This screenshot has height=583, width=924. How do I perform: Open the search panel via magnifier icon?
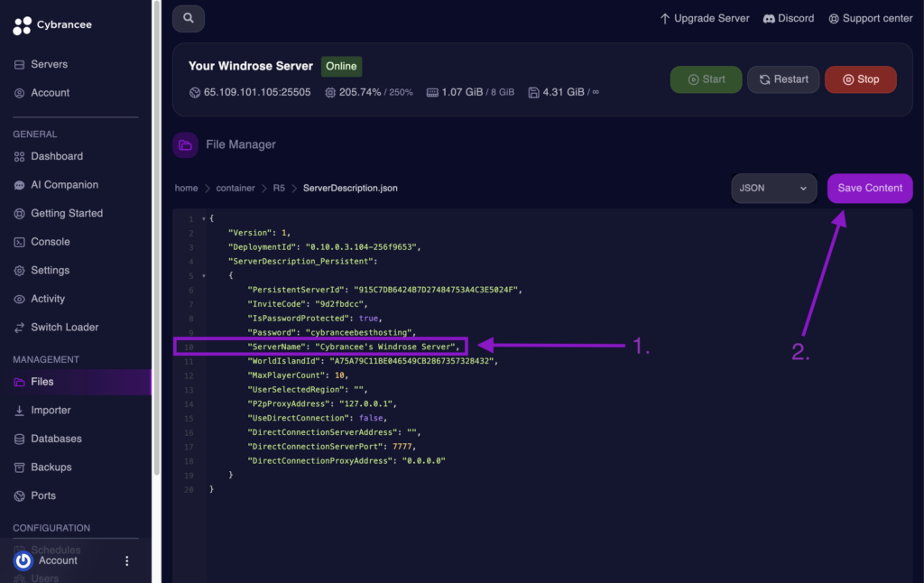(188, 18)
